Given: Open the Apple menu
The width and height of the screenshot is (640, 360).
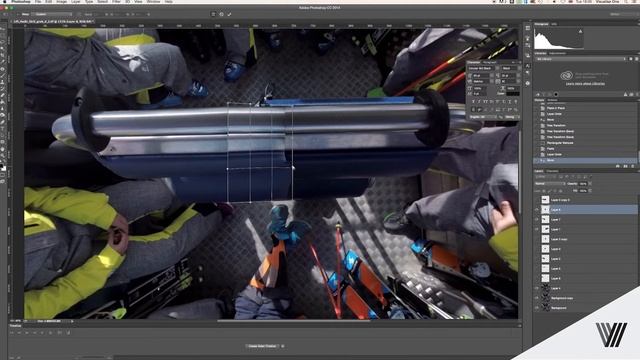Looking at the screenshot, I should point(4,2).
